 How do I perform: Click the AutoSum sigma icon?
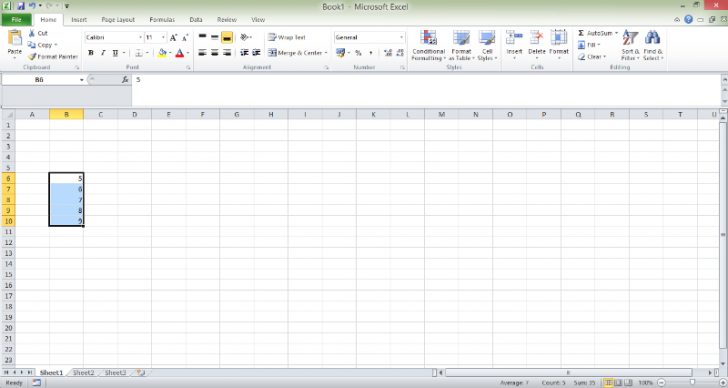pos(581,33)
